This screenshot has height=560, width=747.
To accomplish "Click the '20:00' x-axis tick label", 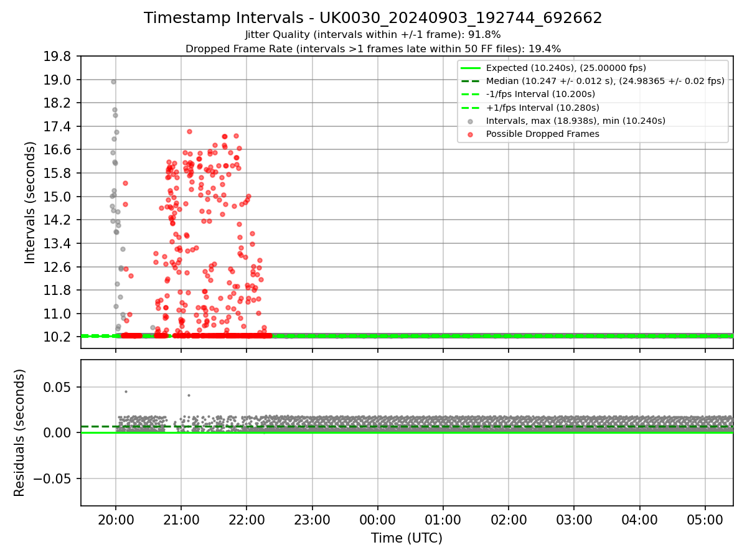I will [x=115, y=520].
